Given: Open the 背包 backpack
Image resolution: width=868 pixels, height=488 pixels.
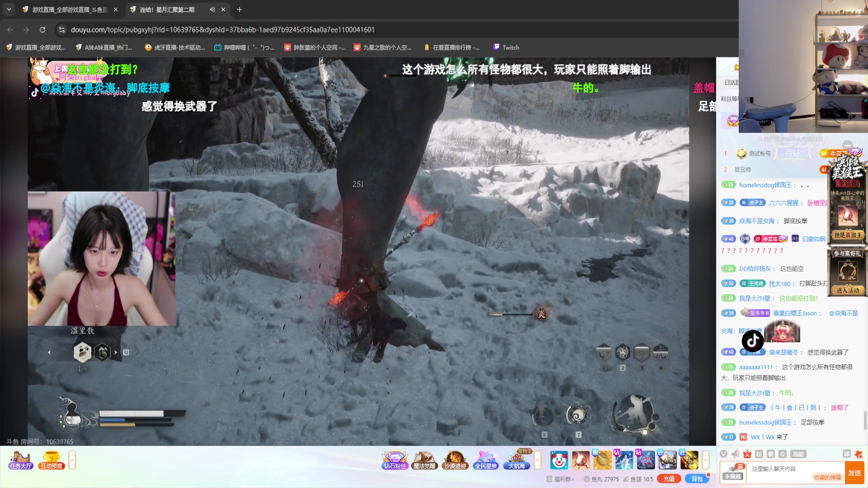Looking at the screenshot, I should tap(697, 479).
